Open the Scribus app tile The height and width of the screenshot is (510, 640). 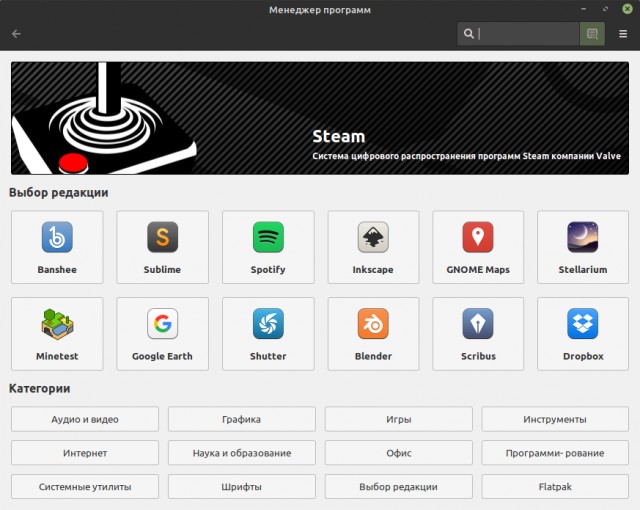click(x=478, y=334)
